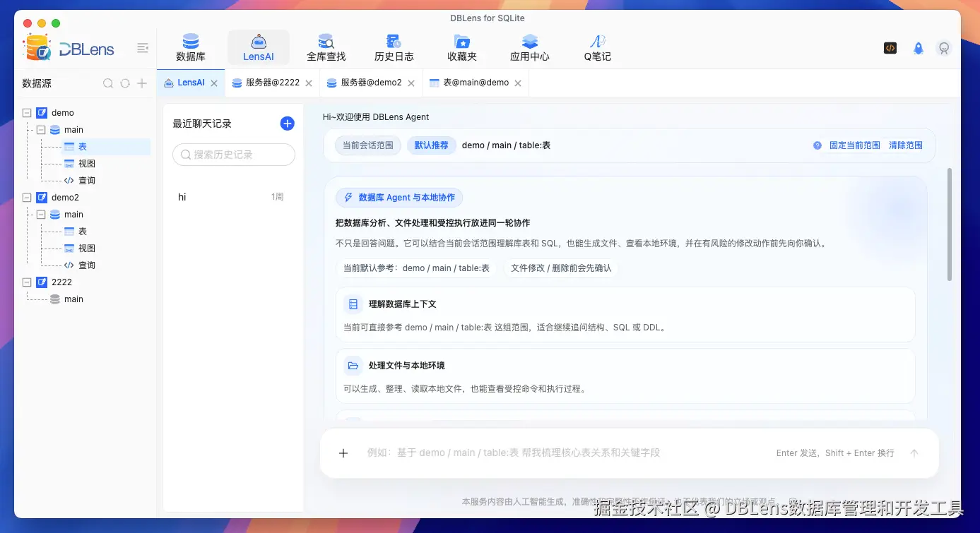Click the DBLens logo
This screenshot has height=533, width=980.
click(68, 48)
